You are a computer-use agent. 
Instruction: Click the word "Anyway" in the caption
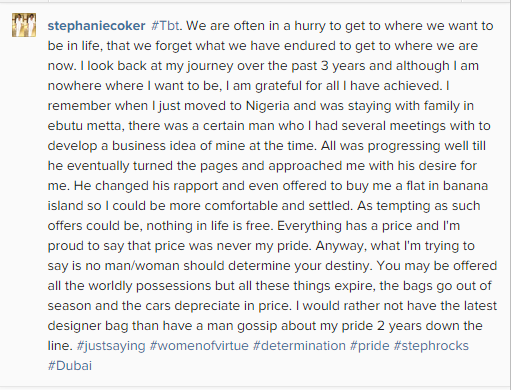(341, 246)
